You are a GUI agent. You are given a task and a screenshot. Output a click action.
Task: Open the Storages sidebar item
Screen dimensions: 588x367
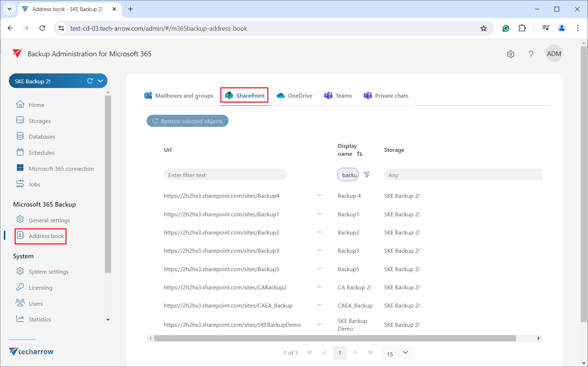40,121
